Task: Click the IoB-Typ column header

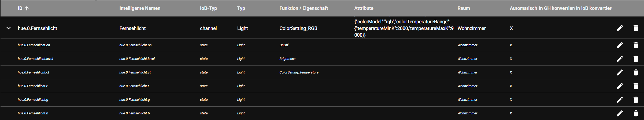Action: [x=208, y=8]
